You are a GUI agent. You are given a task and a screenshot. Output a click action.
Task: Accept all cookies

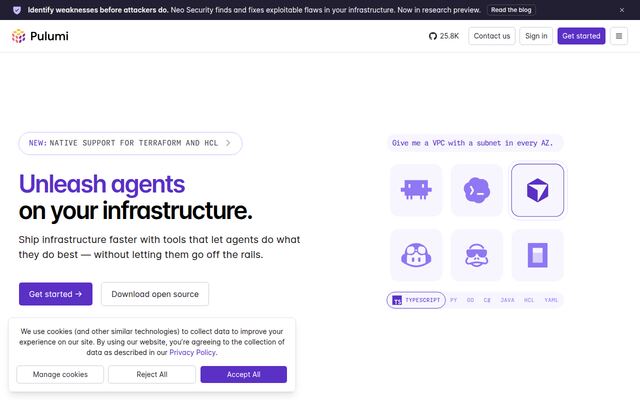click(244, 374)
